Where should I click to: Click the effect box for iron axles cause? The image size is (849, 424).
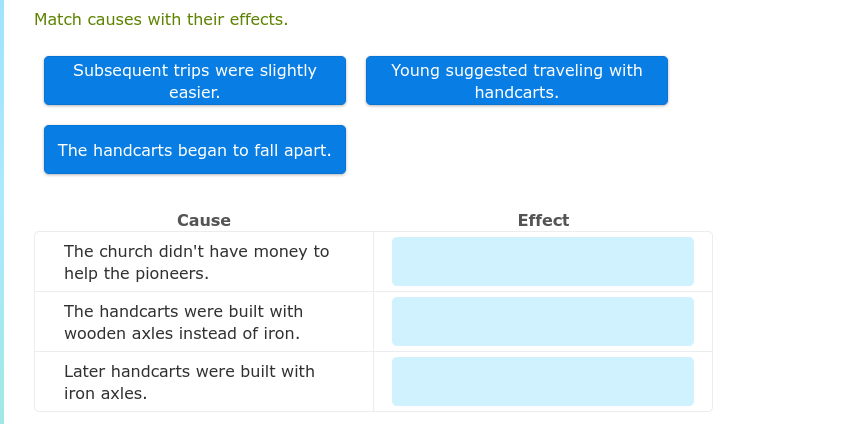pos(542,382)
